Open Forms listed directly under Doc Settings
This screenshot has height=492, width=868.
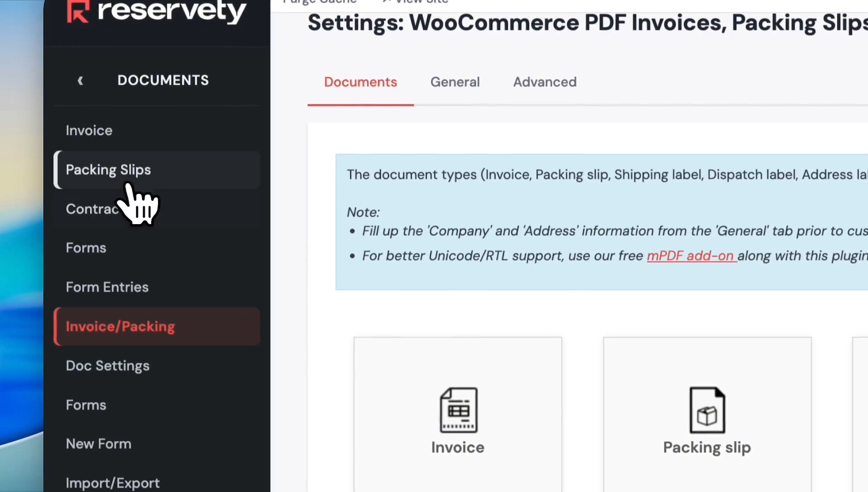click(86, 405)
